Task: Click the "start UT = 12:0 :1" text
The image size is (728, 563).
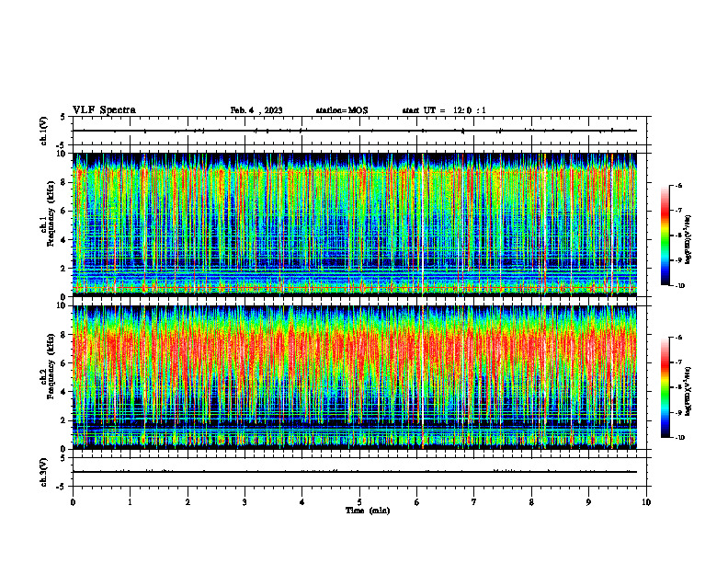Action: pos(444,110)
